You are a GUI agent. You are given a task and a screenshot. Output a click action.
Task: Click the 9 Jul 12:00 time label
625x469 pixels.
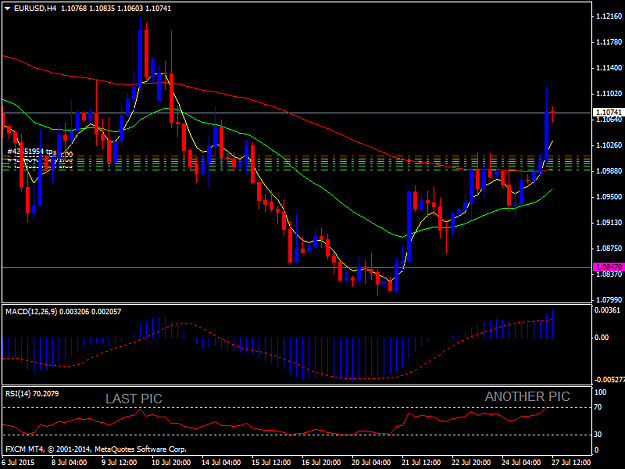coord(119,463)
